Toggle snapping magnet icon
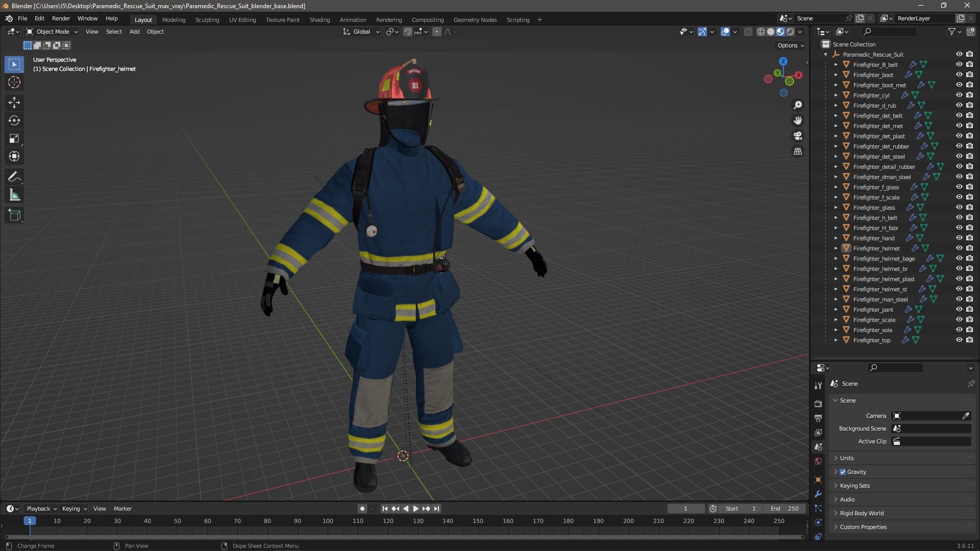 click(x=407, y=32)
